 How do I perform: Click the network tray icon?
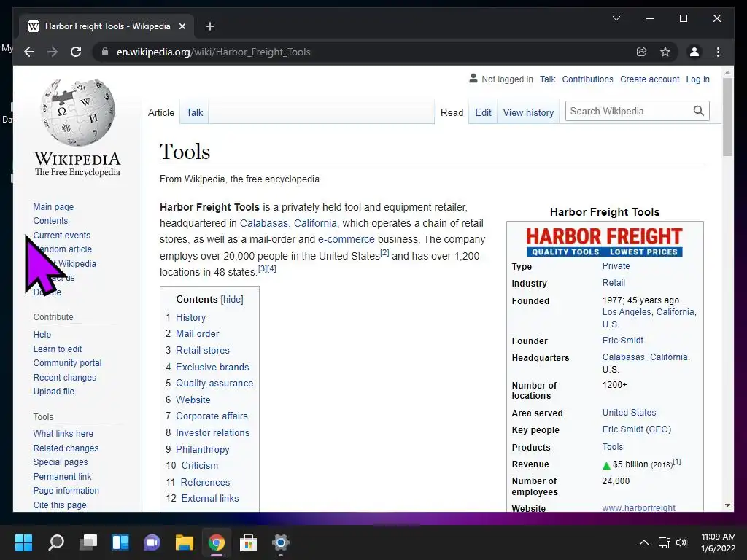664,542
